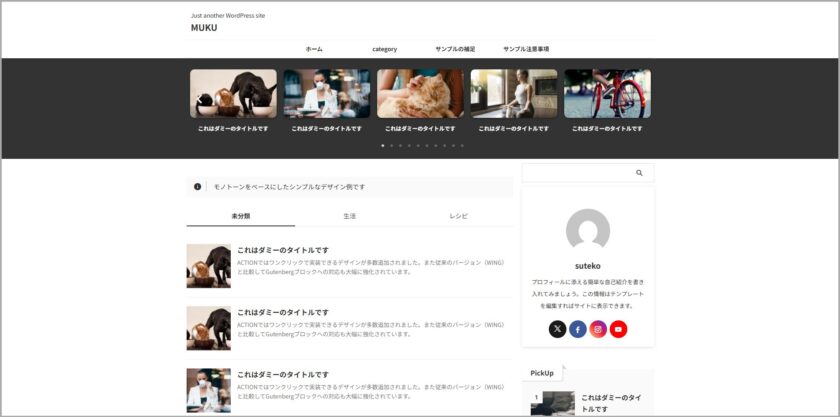Screen dimensions: 840x417
Task: Switch to the 生活 tab
Action: (x=349, y=216)
